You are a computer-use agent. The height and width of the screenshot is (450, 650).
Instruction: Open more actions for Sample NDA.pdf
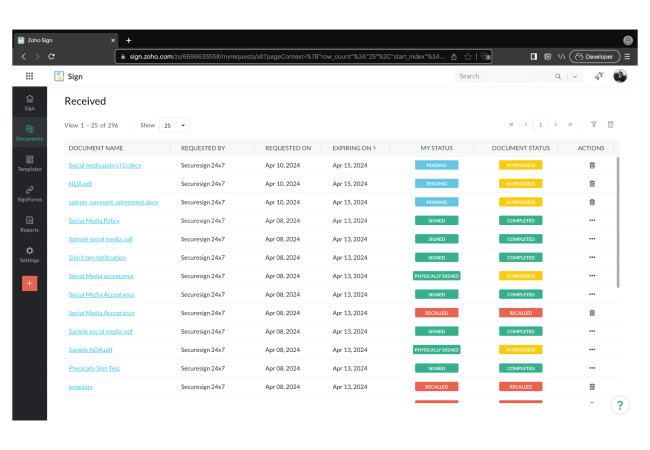pyautogui.click(x=591, y=350)
